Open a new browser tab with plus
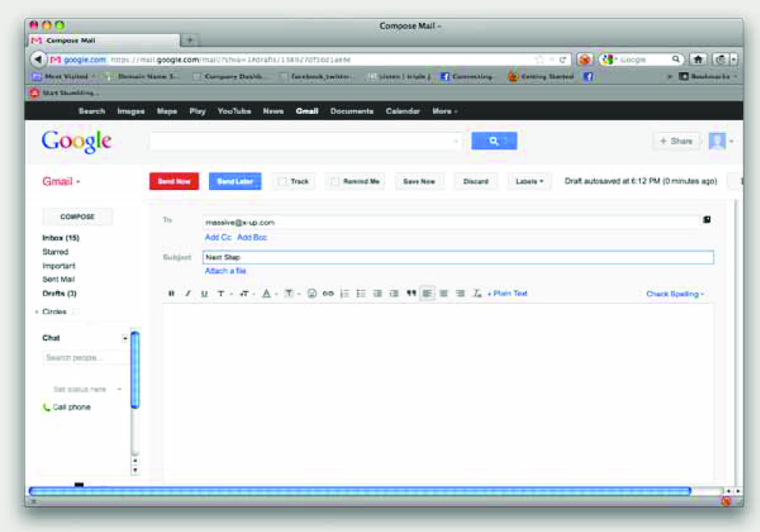Screen dimensions: 760x532 (x=190, y=40)
